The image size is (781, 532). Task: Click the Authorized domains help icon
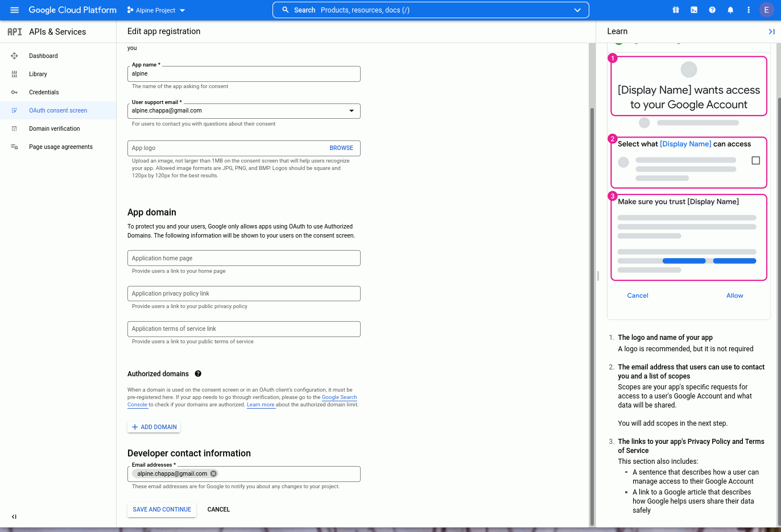pyautogui.click(x=198, y=373)
